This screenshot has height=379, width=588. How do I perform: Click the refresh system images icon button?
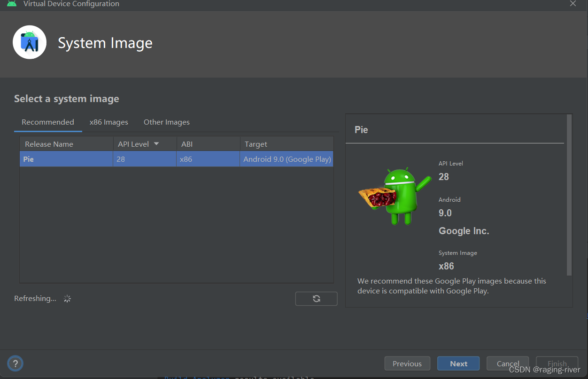316,299
